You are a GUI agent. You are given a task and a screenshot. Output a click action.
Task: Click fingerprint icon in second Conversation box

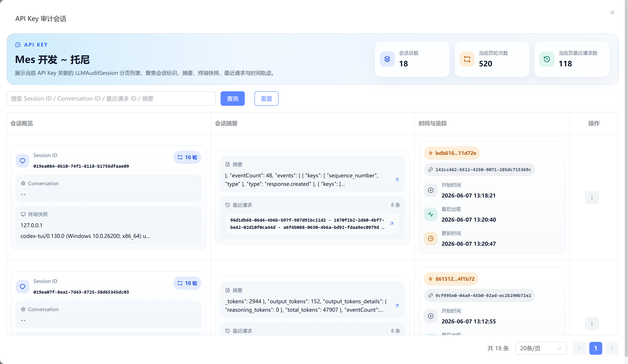[23, 310]
